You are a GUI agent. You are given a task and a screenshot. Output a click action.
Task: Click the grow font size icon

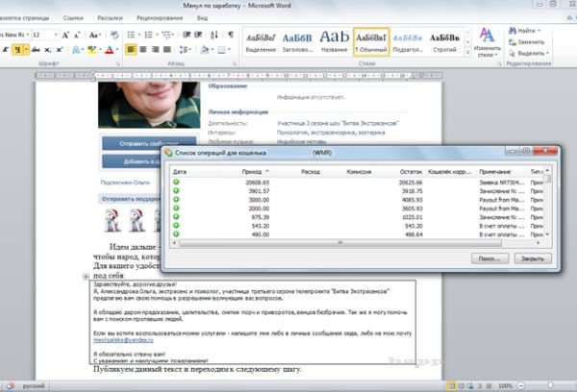click(63, 34)
